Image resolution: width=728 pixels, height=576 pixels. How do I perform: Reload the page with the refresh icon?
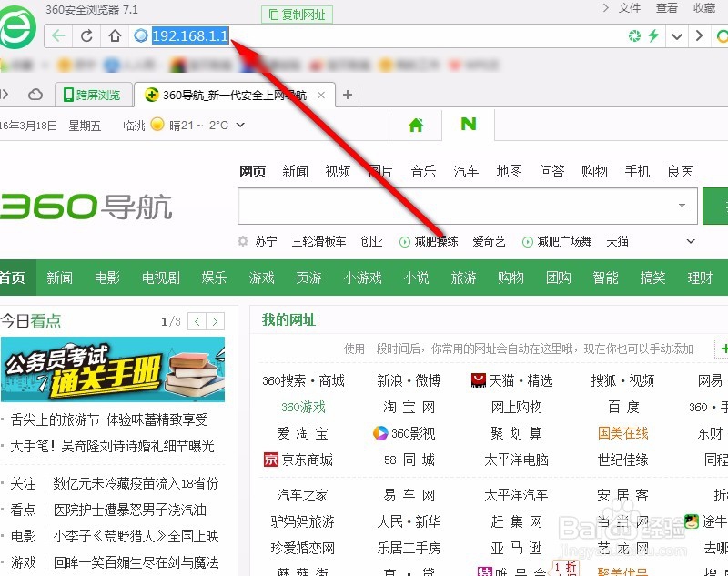pyautogui.click(x=86, y=35)
